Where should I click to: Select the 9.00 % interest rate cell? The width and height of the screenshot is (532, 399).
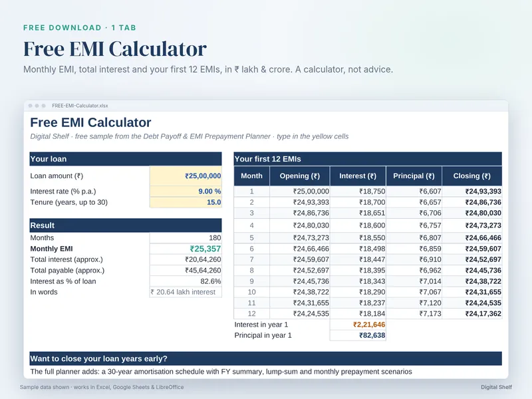186,192
